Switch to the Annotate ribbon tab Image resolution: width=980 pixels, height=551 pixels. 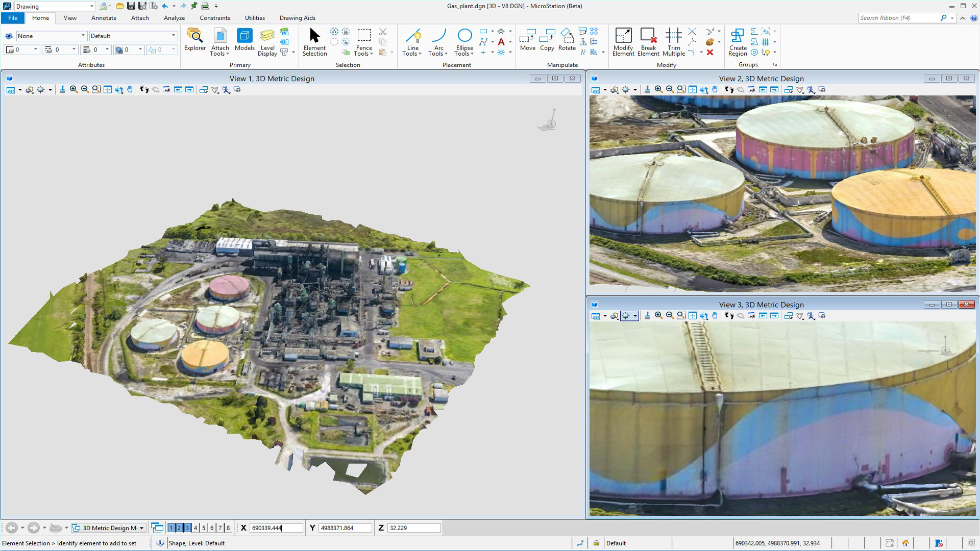click(x=104, y=18)
